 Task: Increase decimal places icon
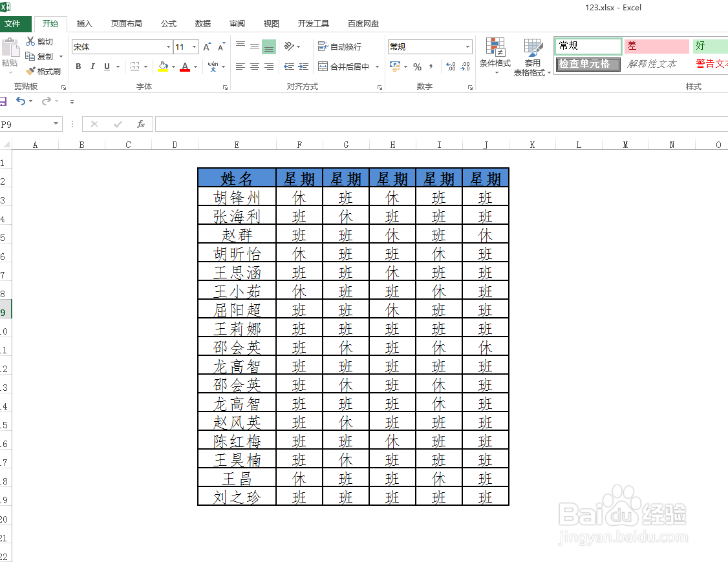tap(451, 67)
